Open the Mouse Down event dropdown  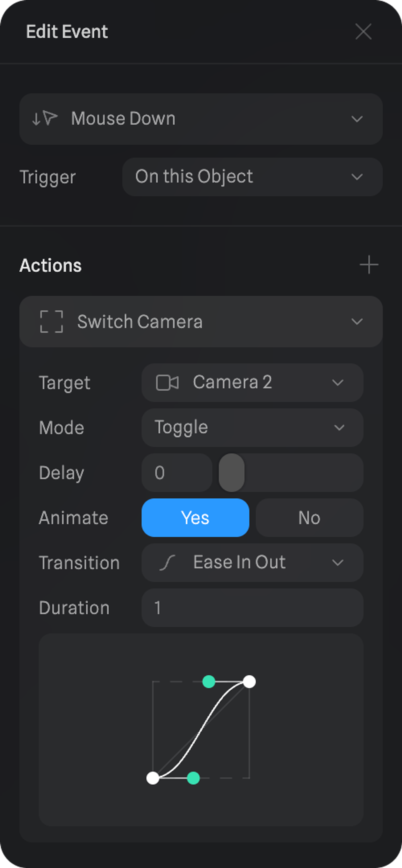click(357, 119)
